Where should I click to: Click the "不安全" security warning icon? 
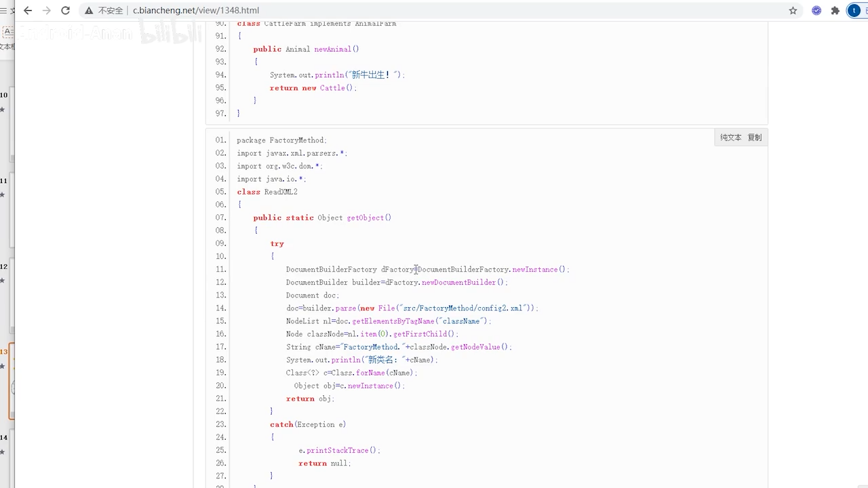point(89,10)
